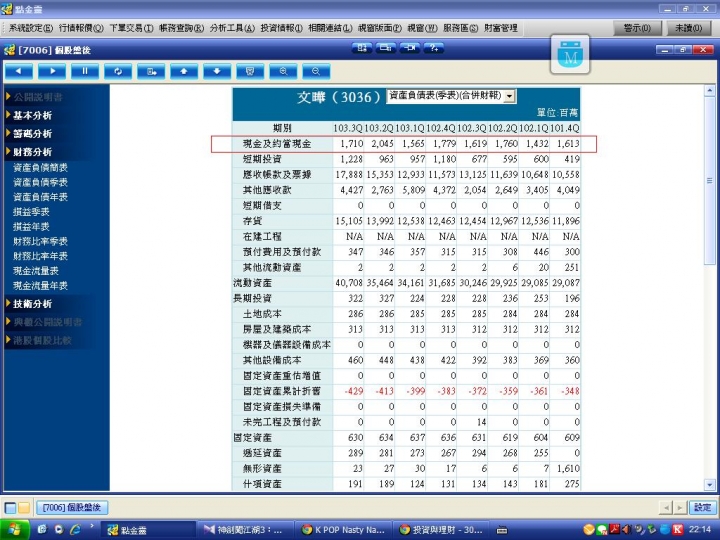This screenshot has width=720, height=540.
Task: Click the blue window icon in bottom bar
Action: [10, 507]
